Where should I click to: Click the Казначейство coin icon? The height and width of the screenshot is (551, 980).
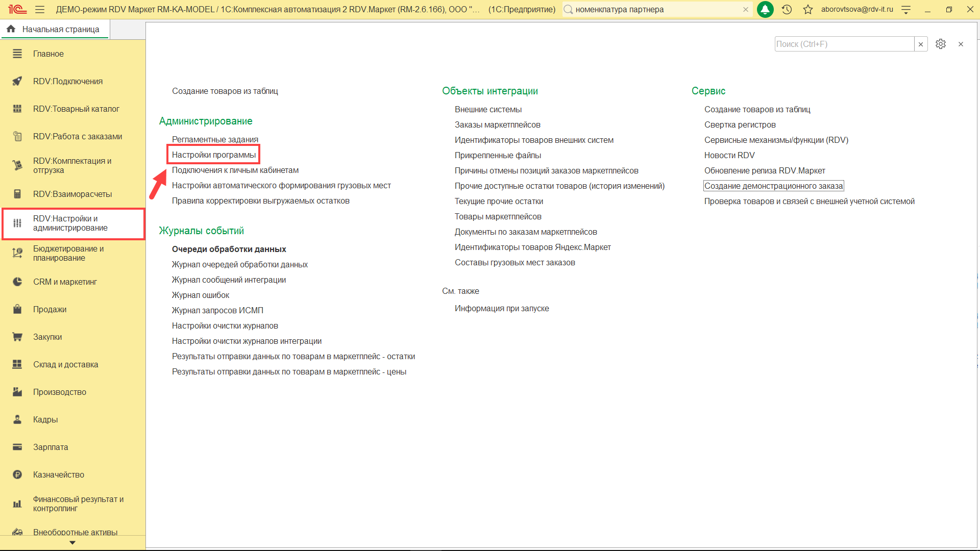click(17, 474)
